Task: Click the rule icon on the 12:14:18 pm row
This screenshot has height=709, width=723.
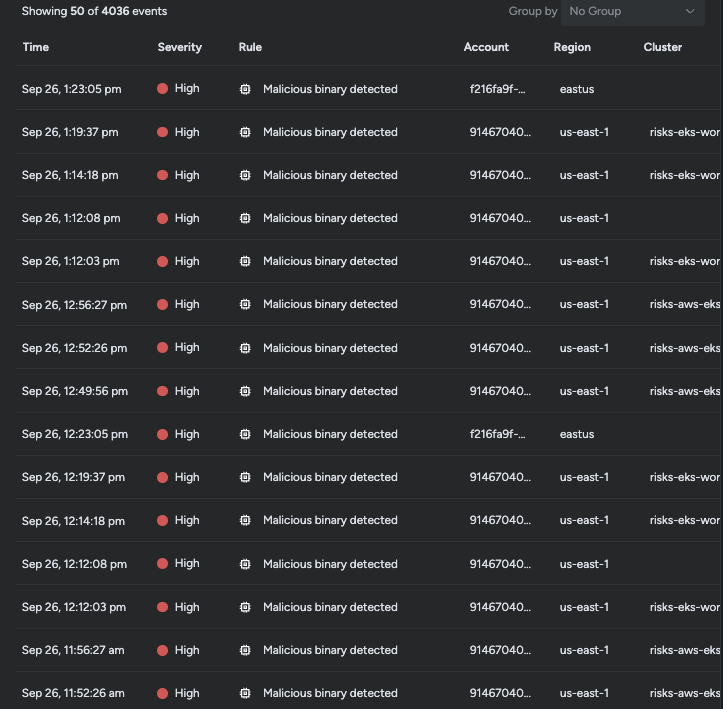Action: coord(245,520)
